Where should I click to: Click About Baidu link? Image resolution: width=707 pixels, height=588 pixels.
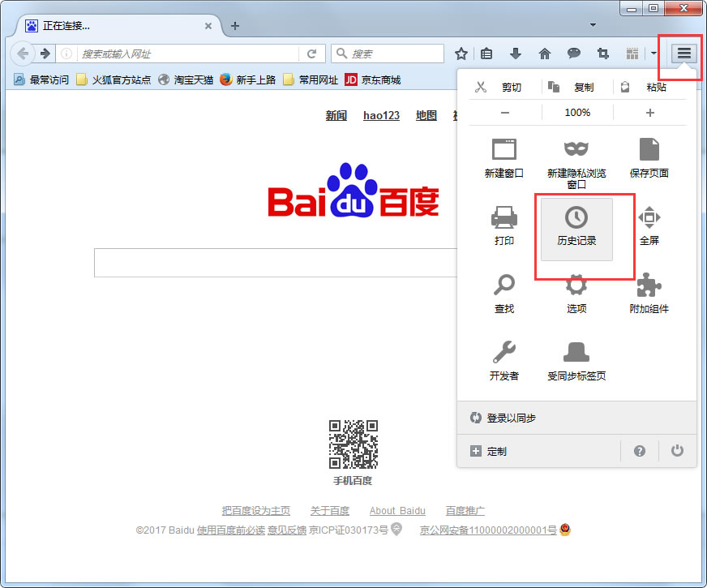(x=397, y=511)
